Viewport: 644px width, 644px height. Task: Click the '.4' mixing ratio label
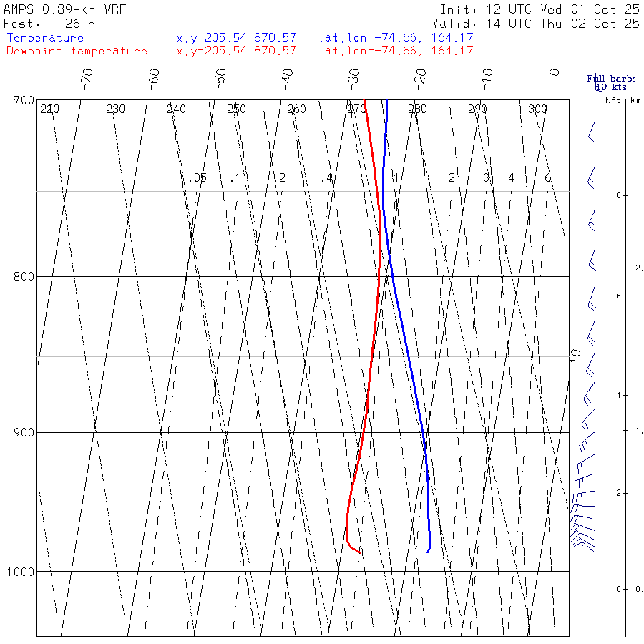(x=327, y=178)
